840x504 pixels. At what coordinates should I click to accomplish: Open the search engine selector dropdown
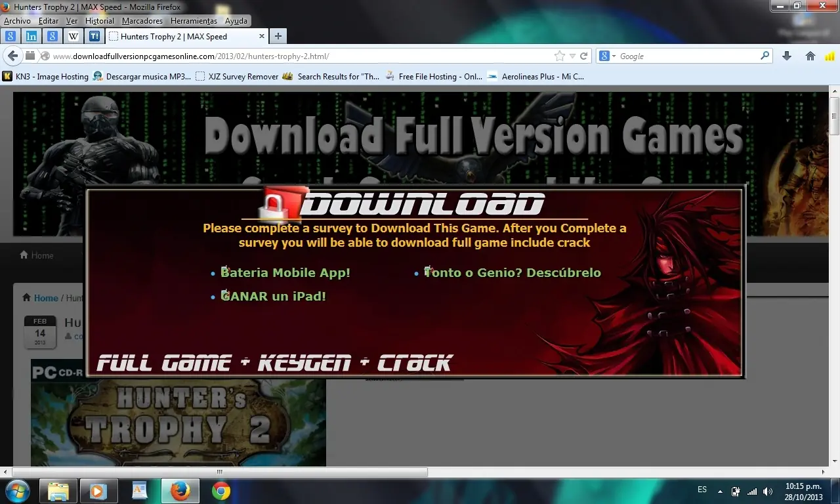608,56
